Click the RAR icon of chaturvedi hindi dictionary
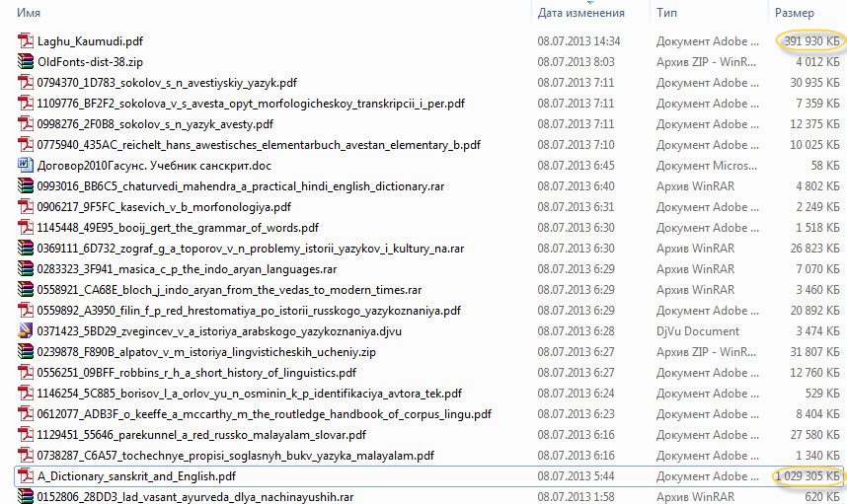 [x=26, y=186]
